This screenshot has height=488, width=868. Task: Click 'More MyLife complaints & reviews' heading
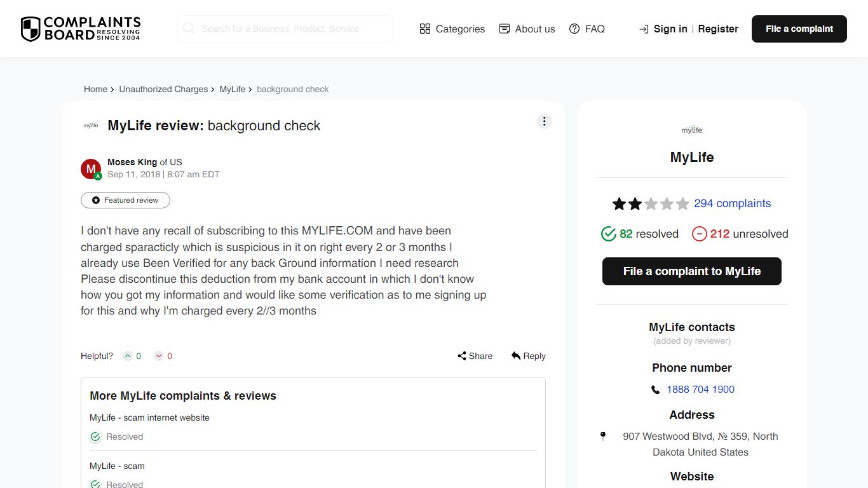(183, 396)
